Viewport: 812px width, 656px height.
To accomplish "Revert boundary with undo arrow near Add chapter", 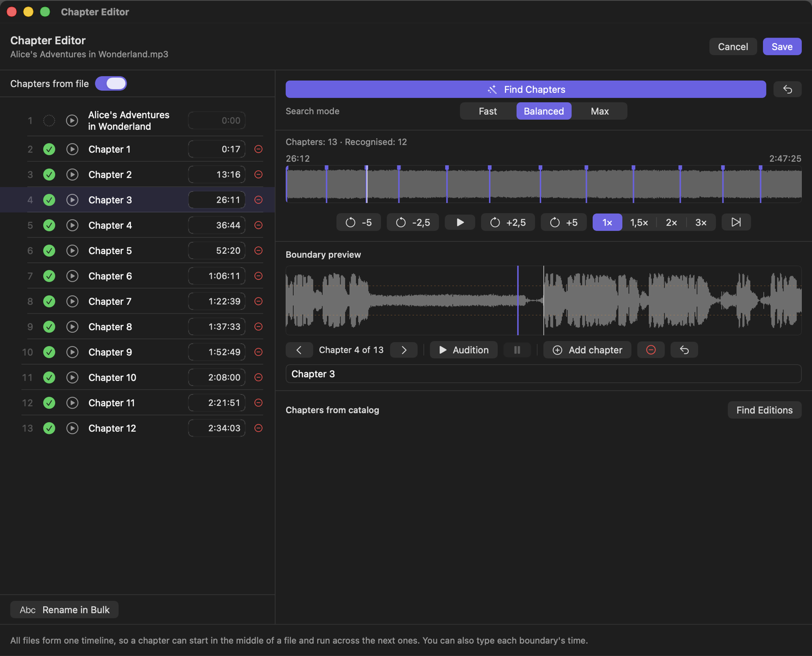I will 684,350.
